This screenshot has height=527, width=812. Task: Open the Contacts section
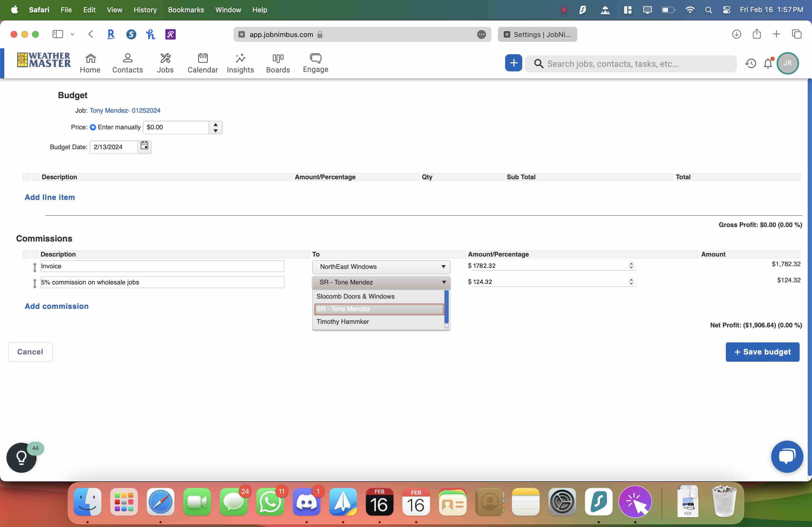pyautogui.click(x=127, y=63)
